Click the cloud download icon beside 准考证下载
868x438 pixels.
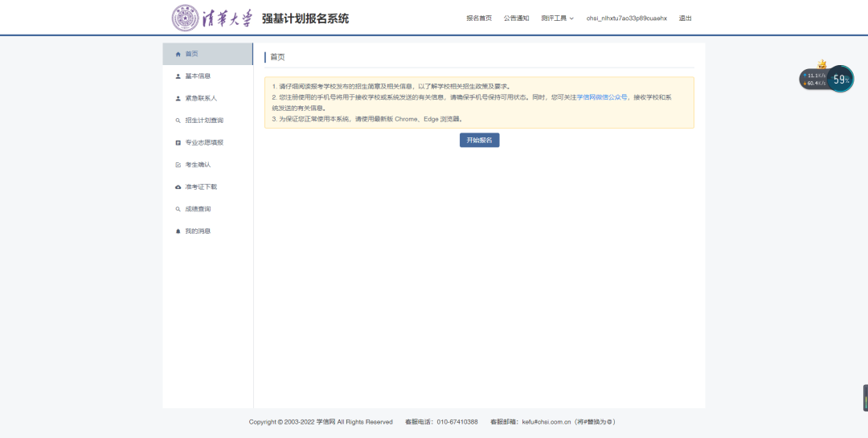coord(178,187)
